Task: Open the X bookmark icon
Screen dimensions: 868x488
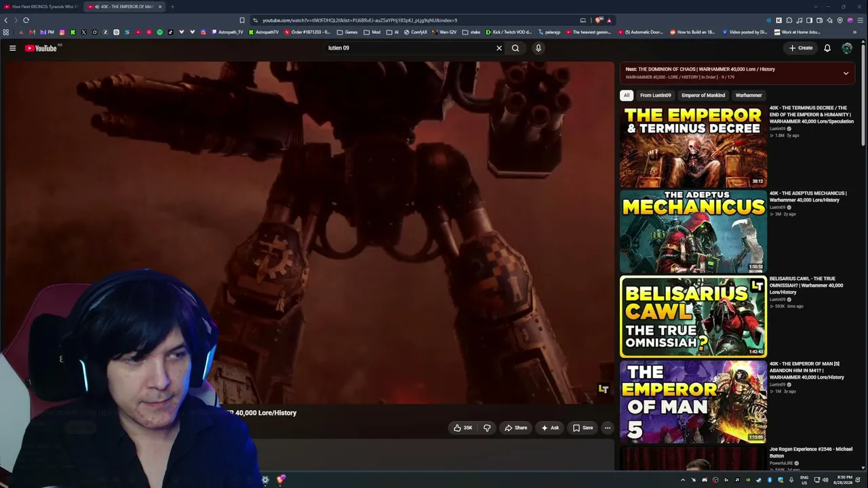Action: 84,32
